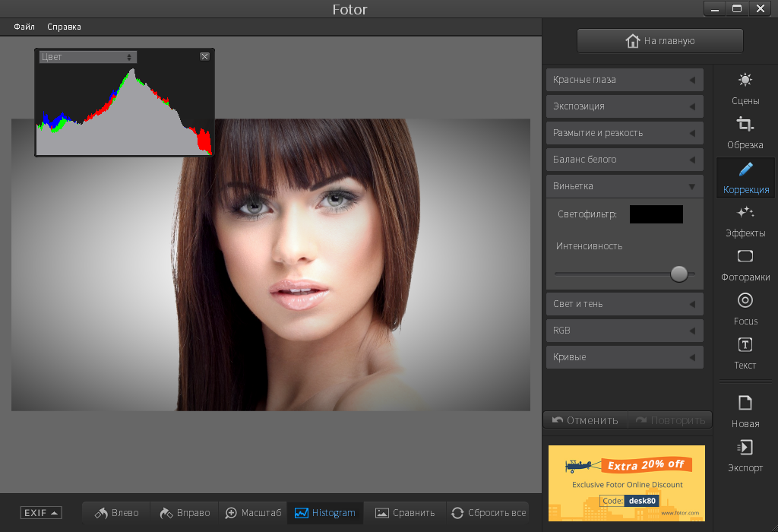Expand the Экспозиция section
This screenshot has width=778, height=532.
(x=625, y=106)
